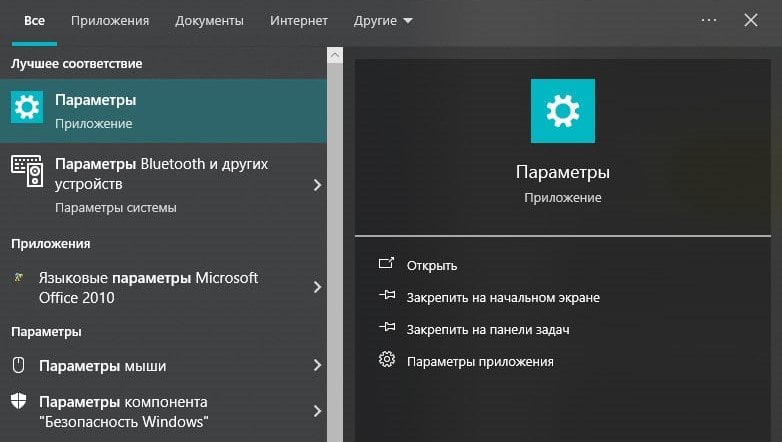Image resolution: width=782 pixels, height=442 pixels.
Task: Click the results list vertical scrollbar track
Action: pos(335,252)
